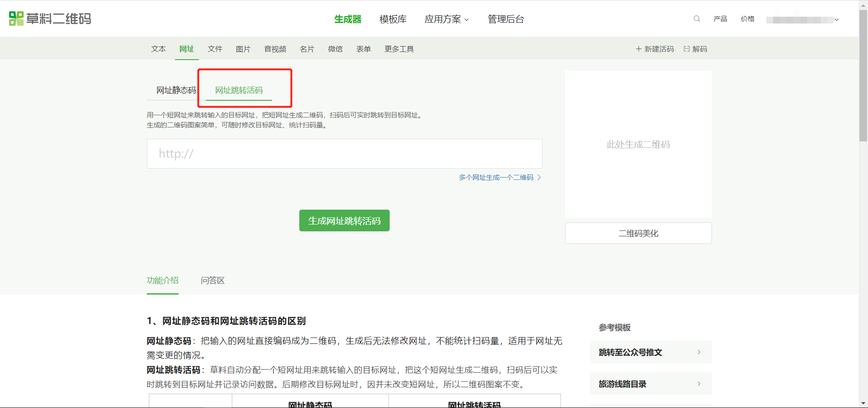
Task: Select the 微信 tab
Action: [335, 49]
